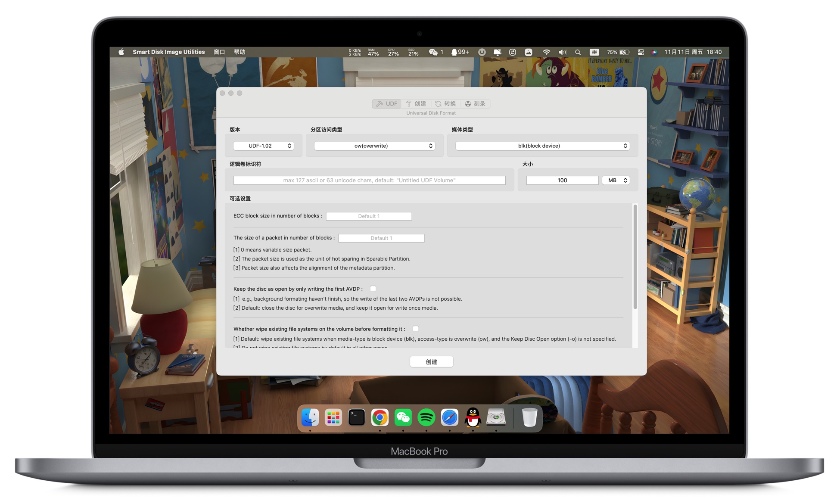Open Safari from the Dock
This screenshot has height=504, width=840.
450,417
